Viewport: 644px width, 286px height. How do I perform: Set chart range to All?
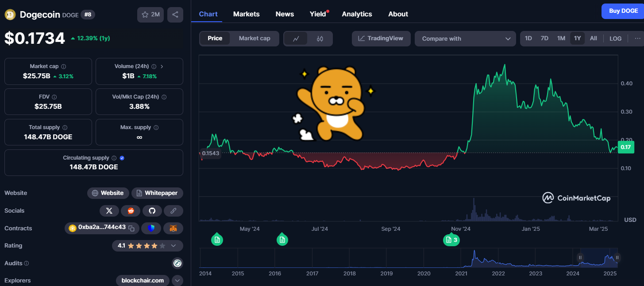coord(594,38)
